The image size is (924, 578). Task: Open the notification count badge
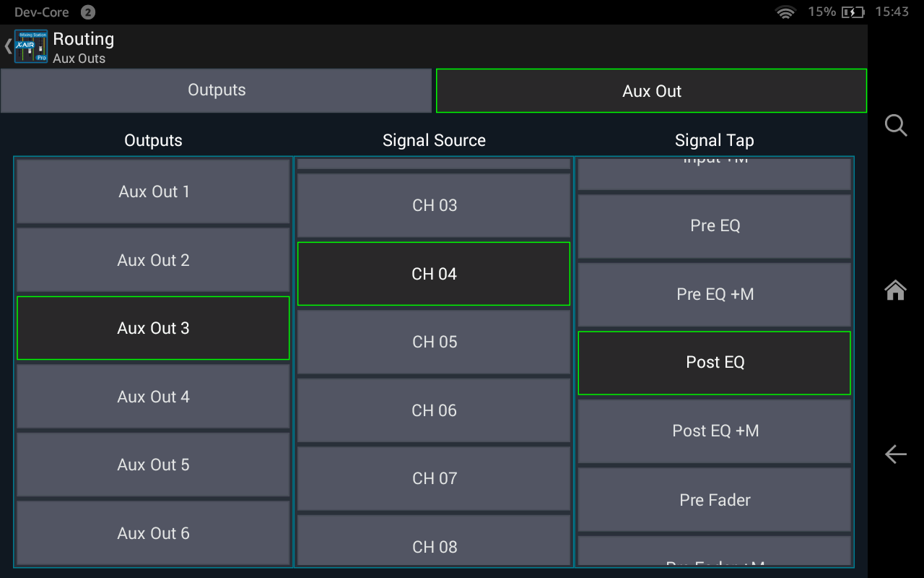[87, 12]
